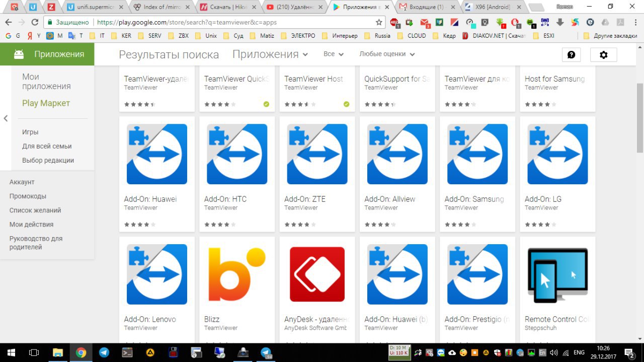Click the Android robot icon in Приложения header
The height and width of the screenshot is (362, 644).
coord(19,54)
